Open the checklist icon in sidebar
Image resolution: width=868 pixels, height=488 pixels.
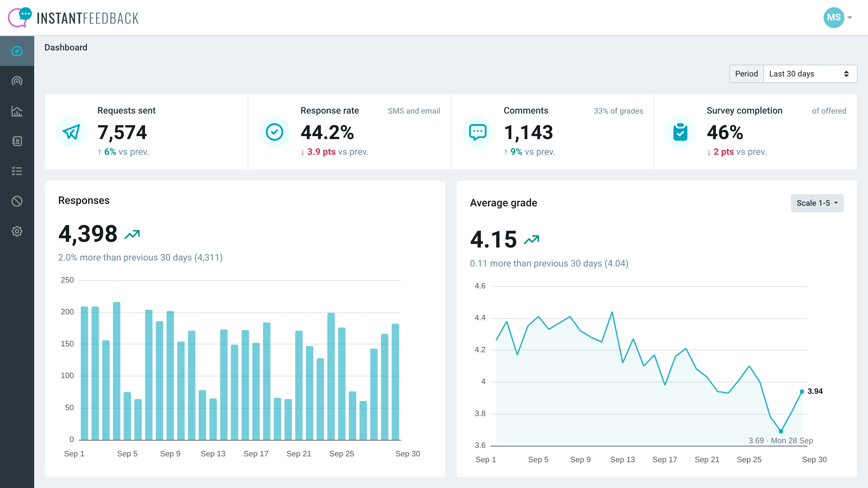(x=17, y=171)
